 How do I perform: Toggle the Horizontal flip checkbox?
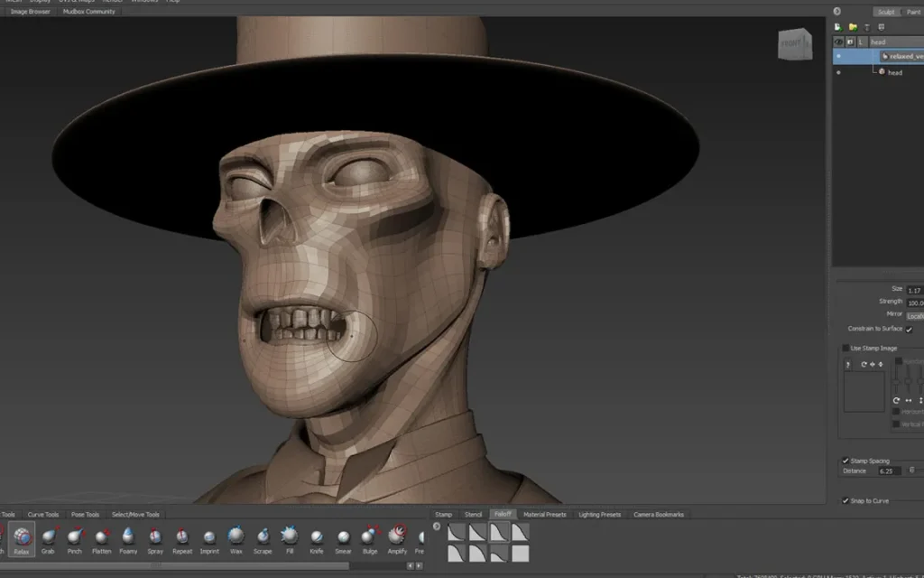896,411
